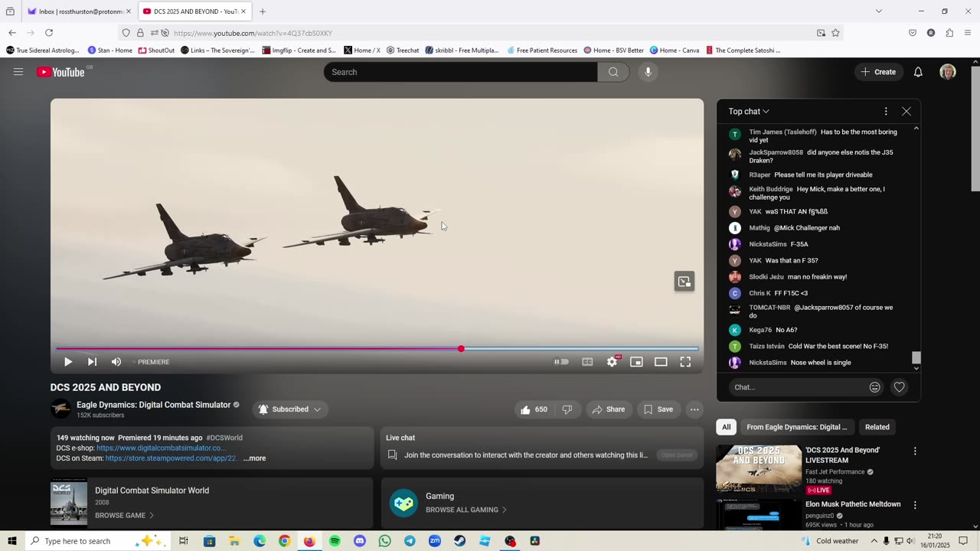Close the live chat panel
Viewport: 980px width, 551px height.
[x=906, y=112]
